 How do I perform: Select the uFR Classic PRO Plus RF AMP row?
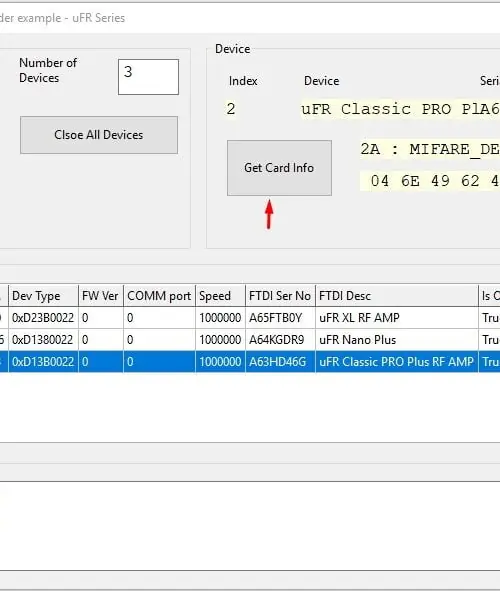pos(250,361)
